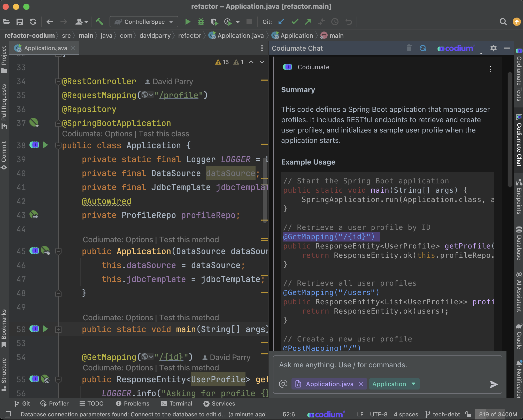
Task: Click the Git commit checkmark icon
Action: point(295,22)
